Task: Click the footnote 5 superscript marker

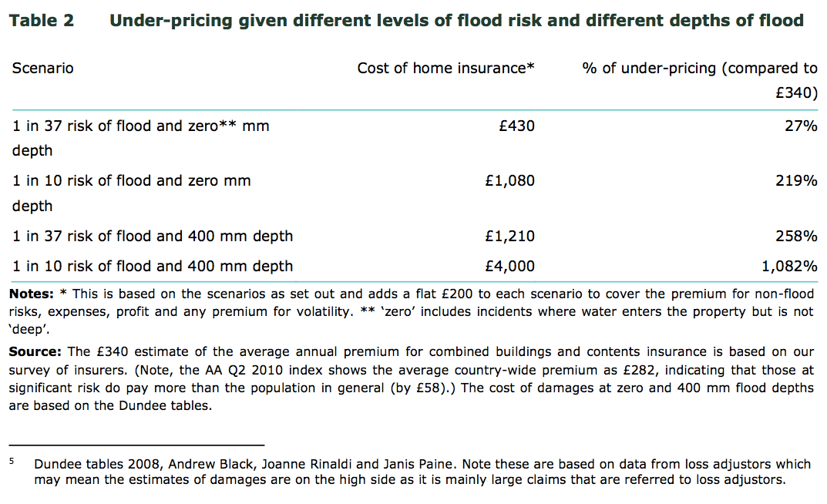Action: tap(12, 462)
